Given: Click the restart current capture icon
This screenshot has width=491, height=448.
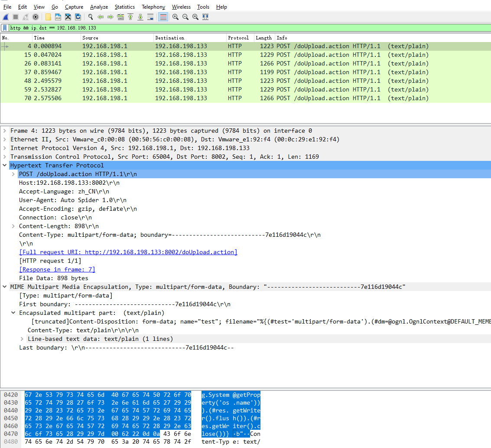Looking at the screenshot, I should (x=26, y=17).
